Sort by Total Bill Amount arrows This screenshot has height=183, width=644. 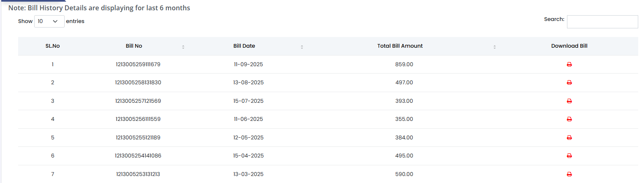click(x=495, y=47)
